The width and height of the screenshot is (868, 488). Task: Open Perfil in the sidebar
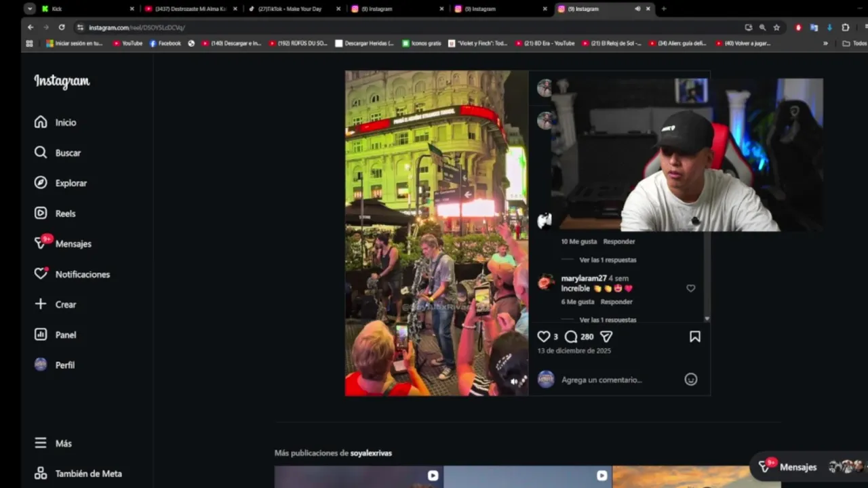[55, 365]
